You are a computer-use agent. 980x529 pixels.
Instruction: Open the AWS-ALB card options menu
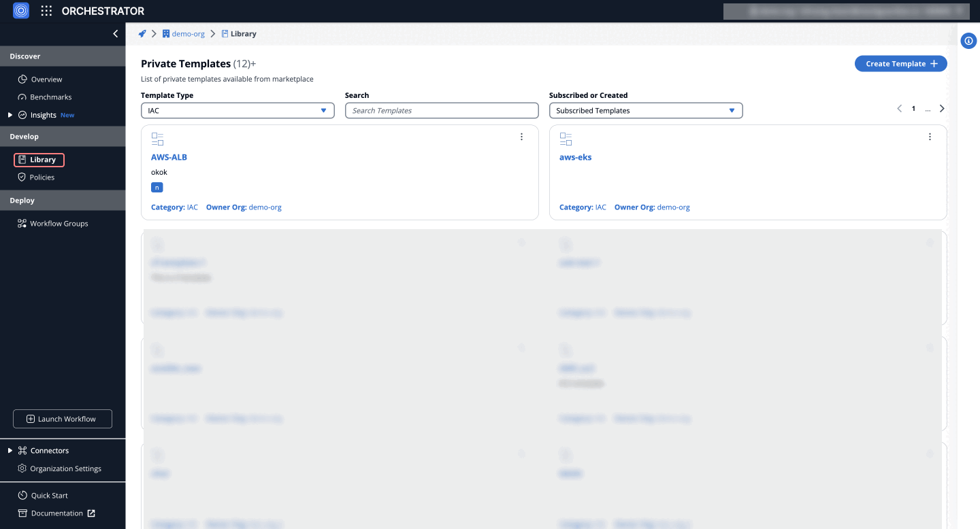click(522, 137)
